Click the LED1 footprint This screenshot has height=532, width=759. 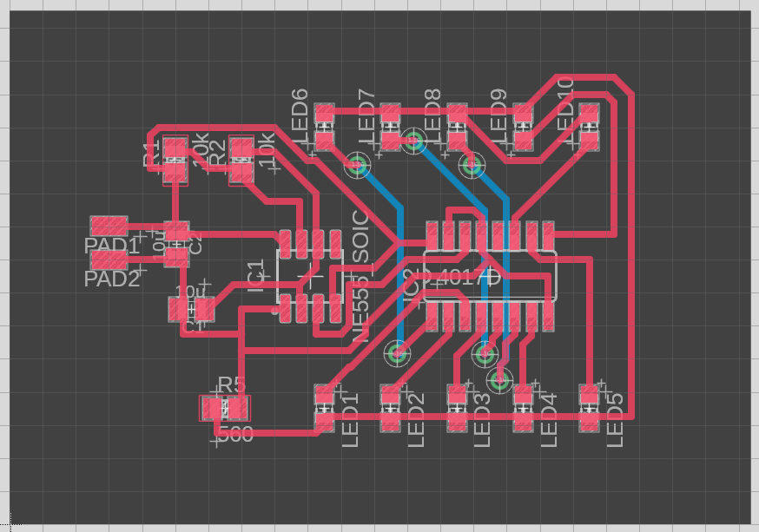point(324,409)
